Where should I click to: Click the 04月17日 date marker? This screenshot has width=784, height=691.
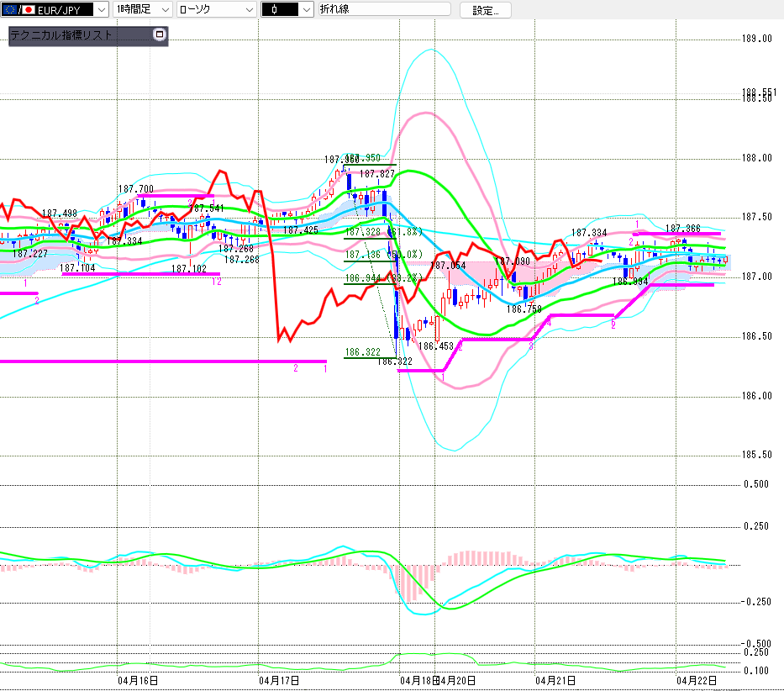[279, 680]
